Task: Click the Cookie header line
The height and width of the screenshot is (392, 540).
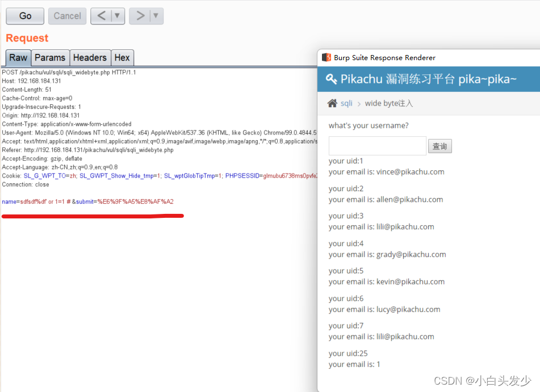Action: (159, 175)
